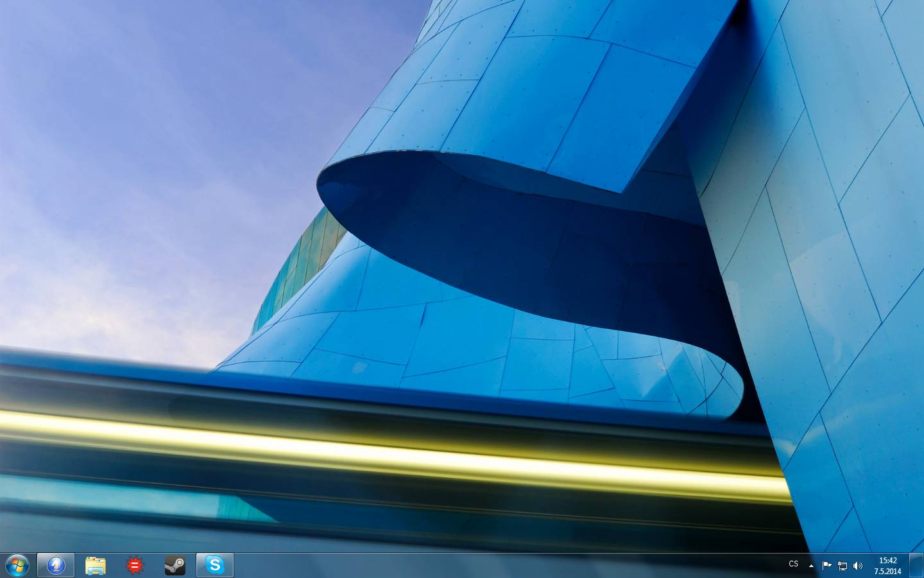
Task: Open the Windows Start menu orb
Action: 17,565
